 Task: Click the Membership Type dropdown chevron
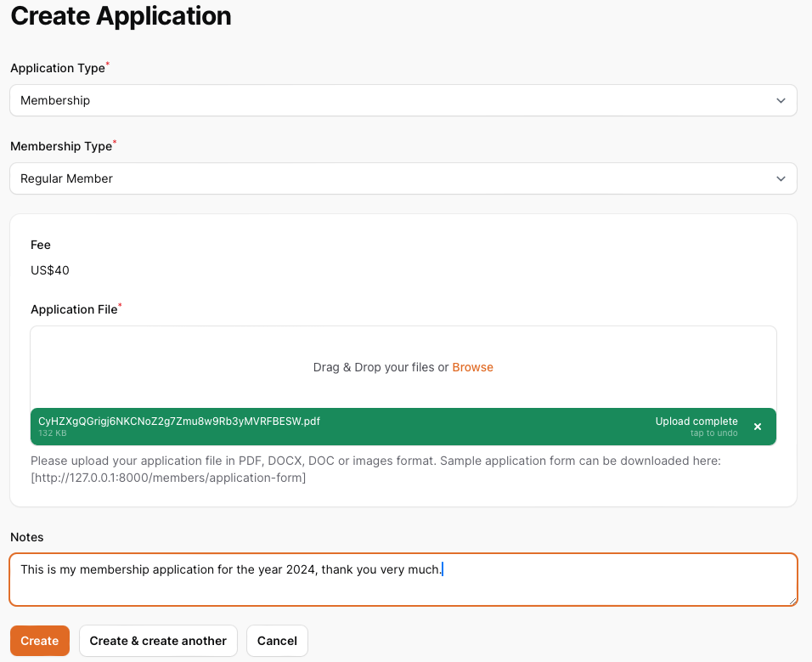click(x=781, y=178)
